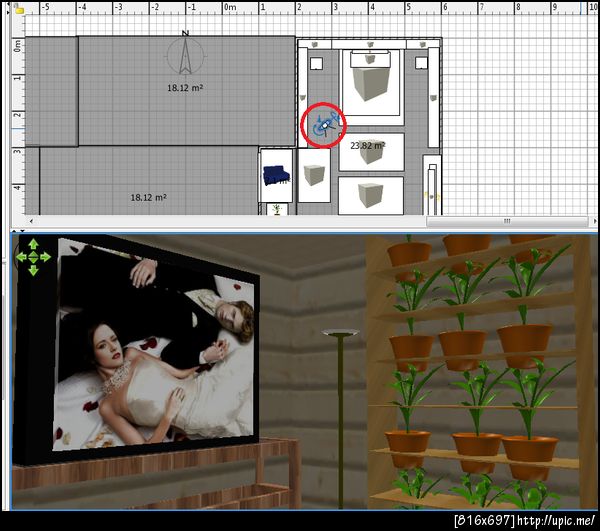This screenshot has width=600, height=531.
Task: Click the plan horizontal scrollbar thumb
Action: pyautogui.click(x=507, y=221)
